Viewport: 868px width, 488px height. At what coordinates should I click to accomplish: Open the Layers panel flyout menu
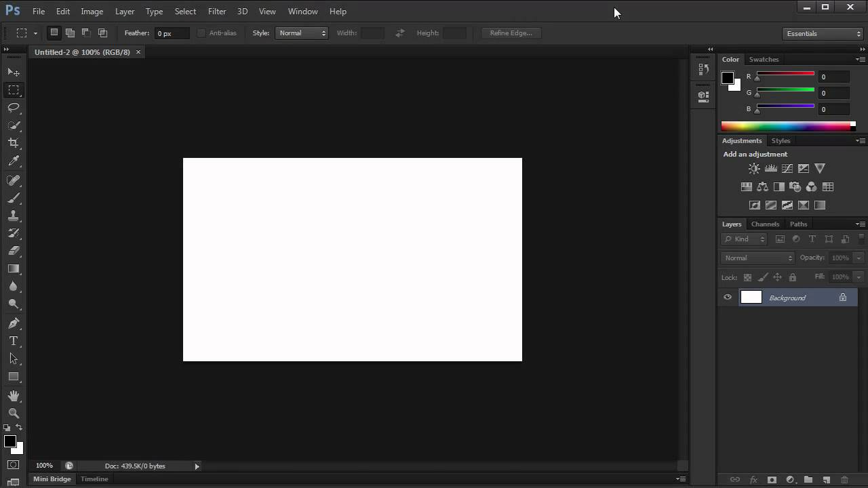(860, 224)
